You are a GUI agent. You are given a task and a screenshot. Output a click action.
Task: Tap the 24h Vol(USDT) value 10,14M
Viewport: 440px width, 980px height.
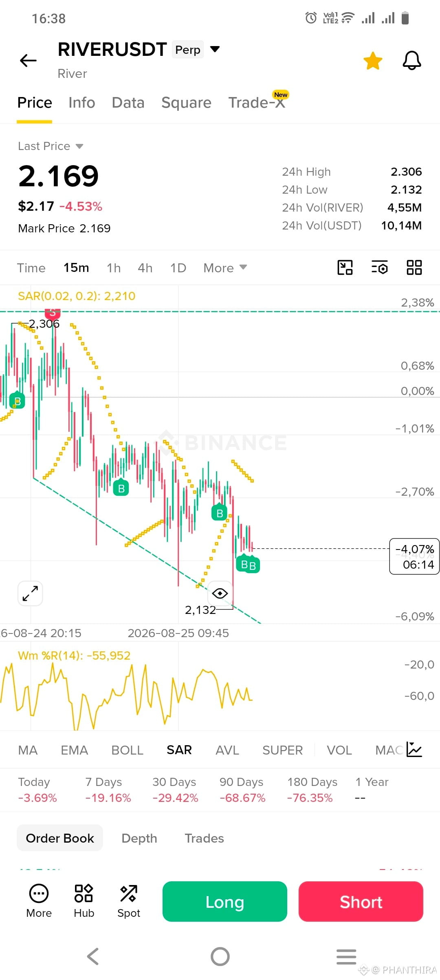[401, 225]
